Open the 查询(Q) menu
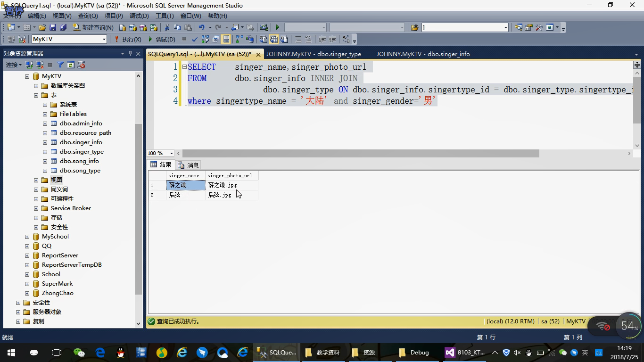This screenshot has width=644, height=362. [x=88, y=16]
